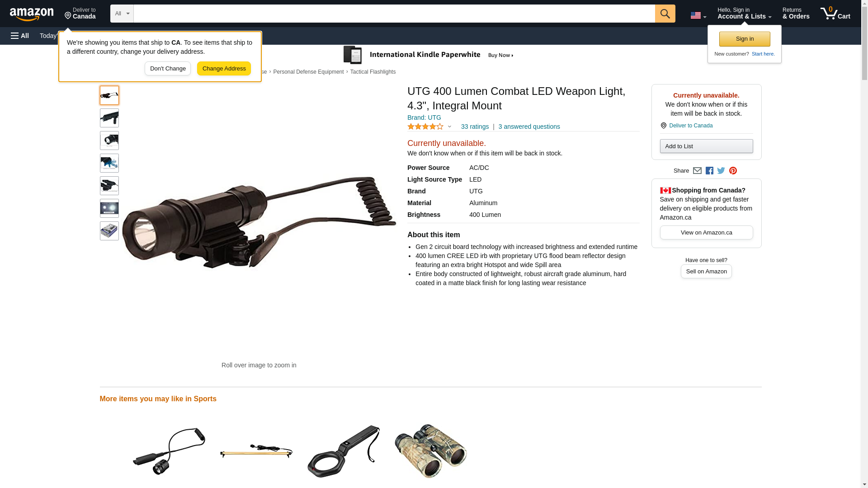Image resolution: width=868 pixels, height=488 pixels.
Task: Click the Add to List button
Action: [x=706, y=146]
